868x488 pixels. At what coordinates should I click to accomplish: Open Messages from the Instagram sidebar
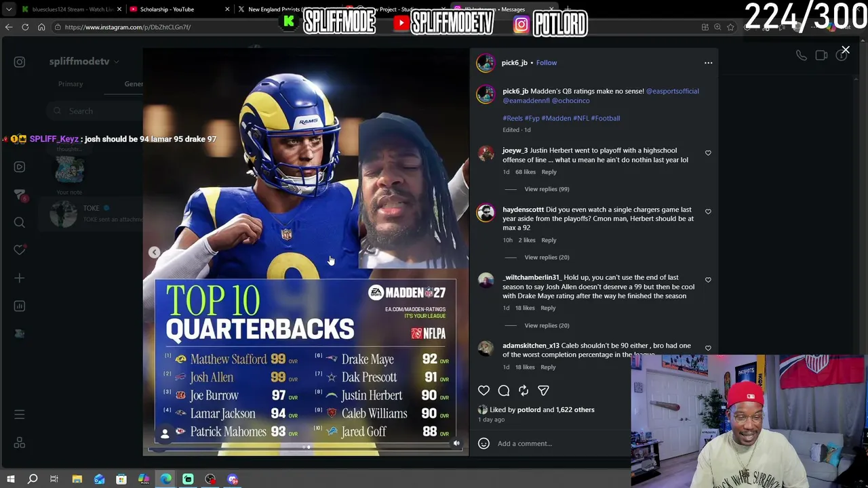pyautogui.click(x=20, y=195)
